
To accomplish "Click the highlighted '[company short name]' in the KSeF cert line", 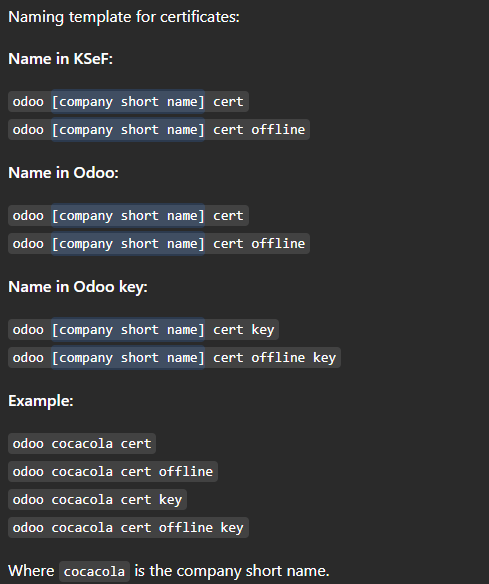I will click(x=128, y=102).
